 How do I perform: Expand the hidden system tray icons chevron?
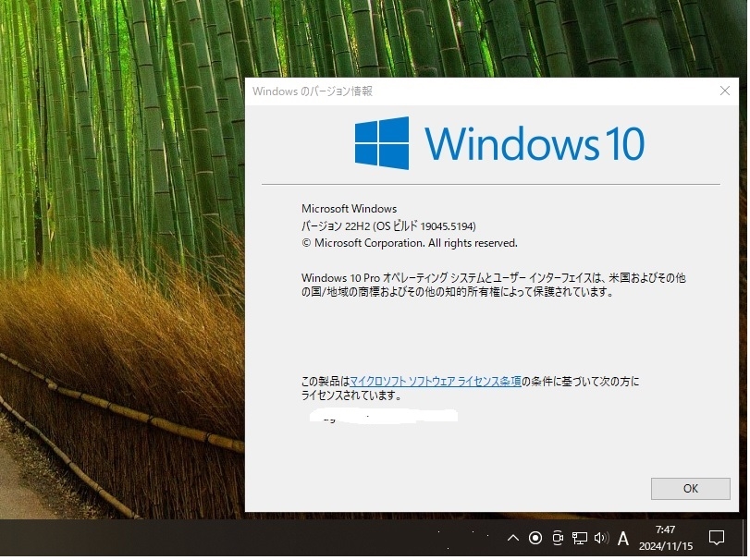[x=512, y=538]
